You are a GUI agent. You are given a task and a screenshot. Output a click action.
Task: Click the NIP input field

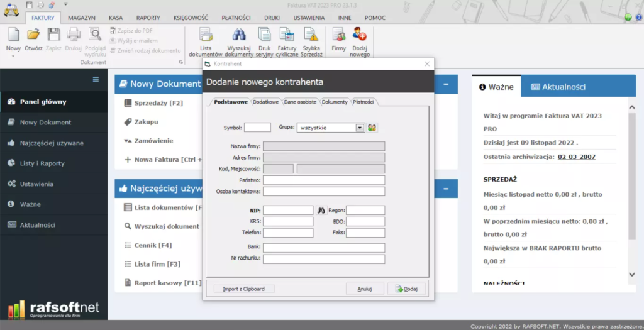pos(287,210)
